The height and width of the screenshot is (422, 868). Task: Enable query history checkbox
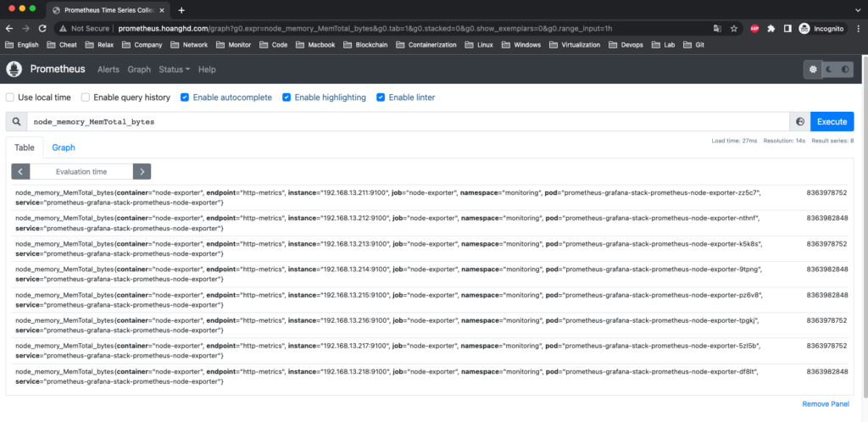coord(86,97)
